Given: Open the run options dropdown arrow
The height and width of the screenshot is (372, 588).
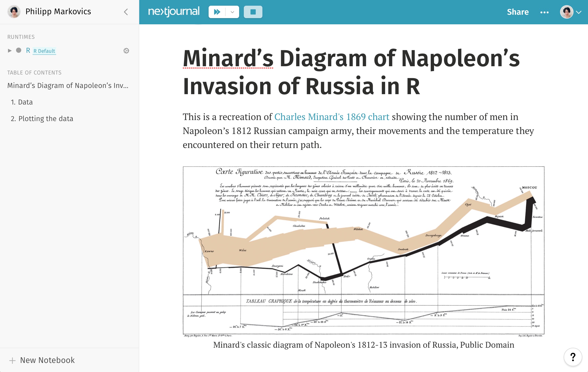Looking at the screenshot, I should tap(232, 12).
